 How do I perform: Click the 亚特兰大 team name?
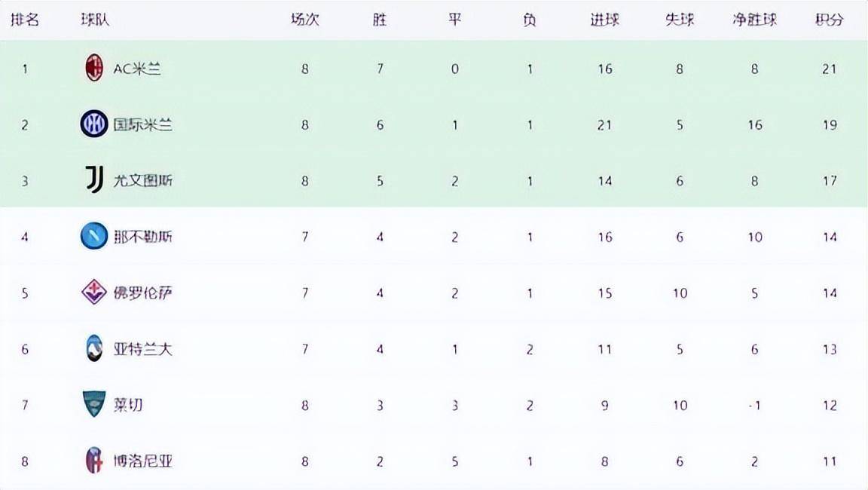[x=143, y=348]
